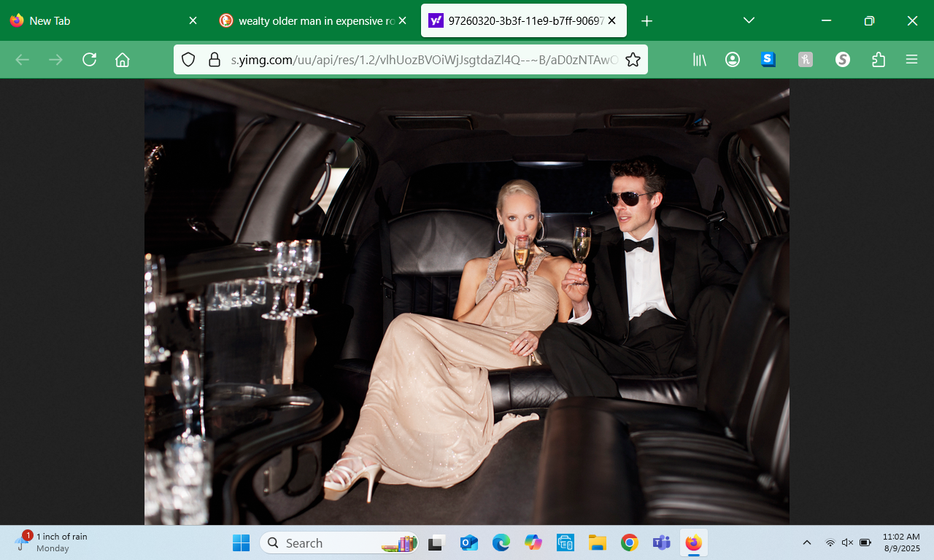Open the Firefox account menu
Viewport: 934px width, 560px height.
[733, 60]
